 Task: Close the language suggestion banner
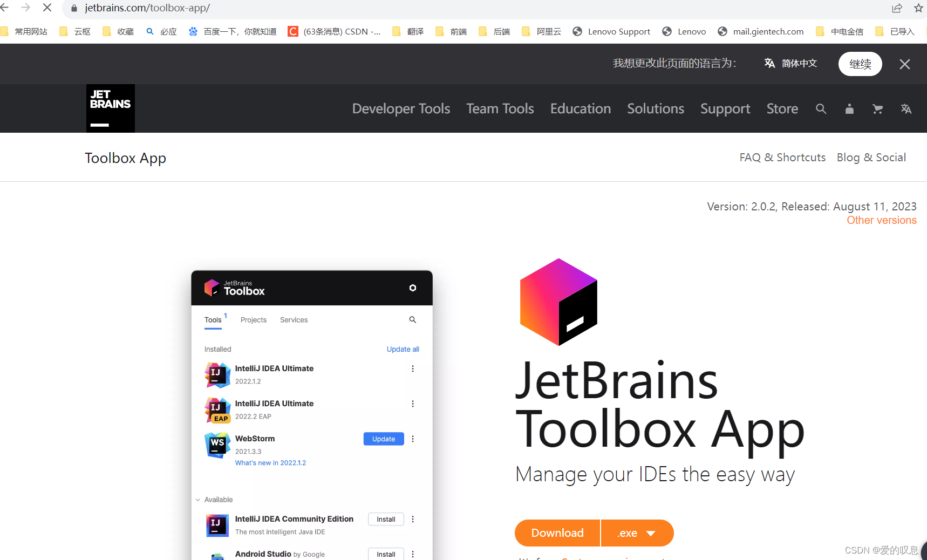(905, 64)
